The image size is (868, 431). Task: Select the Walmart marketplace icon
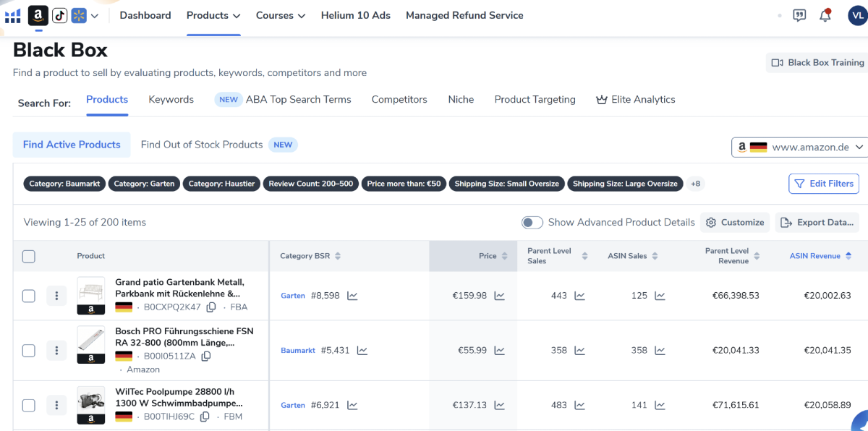(79, 15)
